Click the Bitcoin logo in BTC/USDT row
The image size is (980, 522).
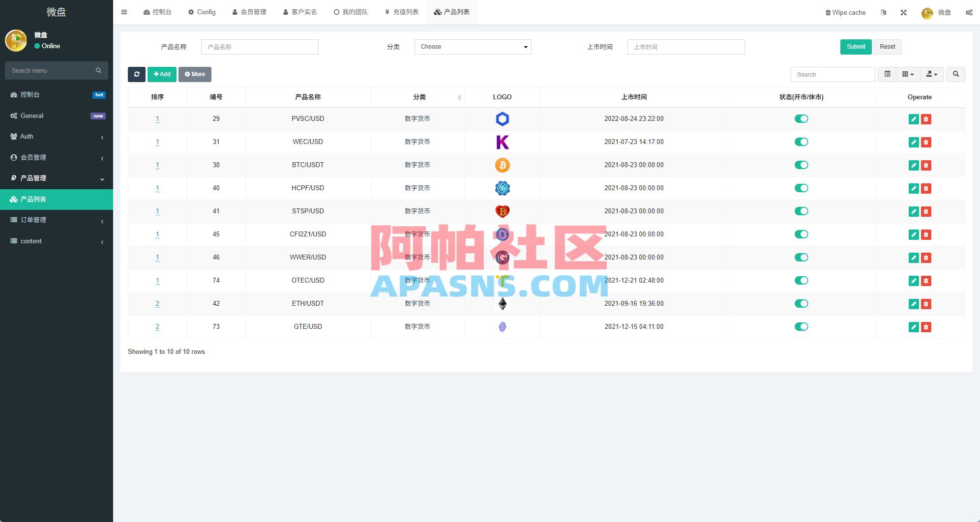point(502,165)
